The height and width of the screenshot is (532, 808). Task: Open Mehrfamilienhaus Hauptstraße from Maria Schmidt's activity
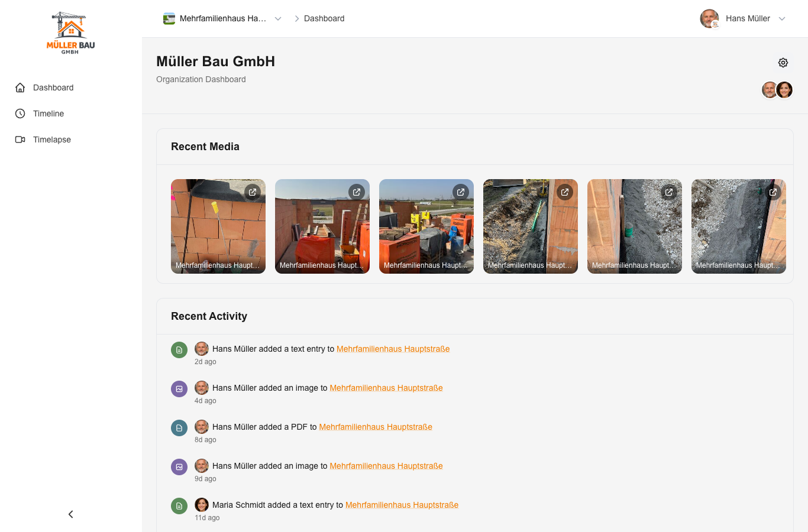coord(402,505)
